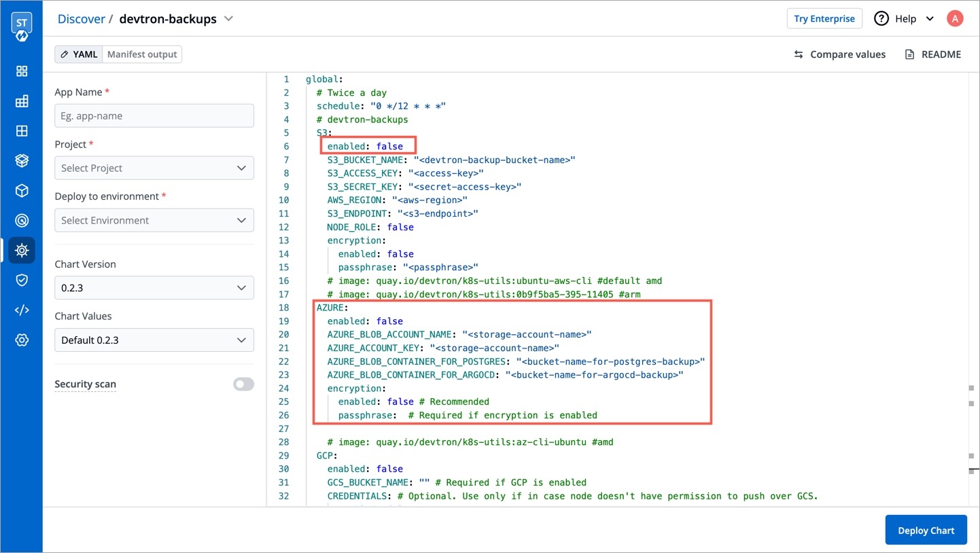The image size is (980, 553).
Task: Click the '# Twice a day' comment
Action: [351, 92]
